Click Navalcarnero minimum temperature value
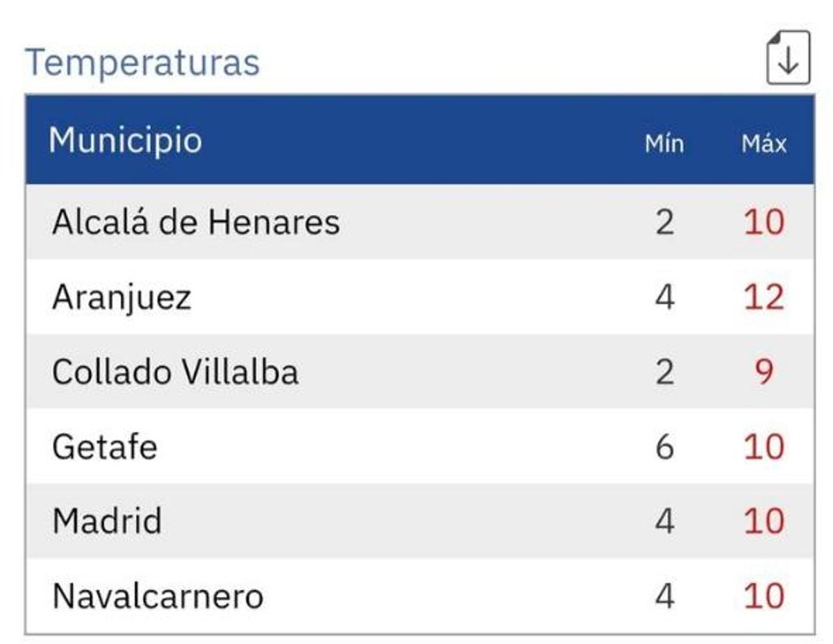The image size is (833, 644). (x=664, y=596)
